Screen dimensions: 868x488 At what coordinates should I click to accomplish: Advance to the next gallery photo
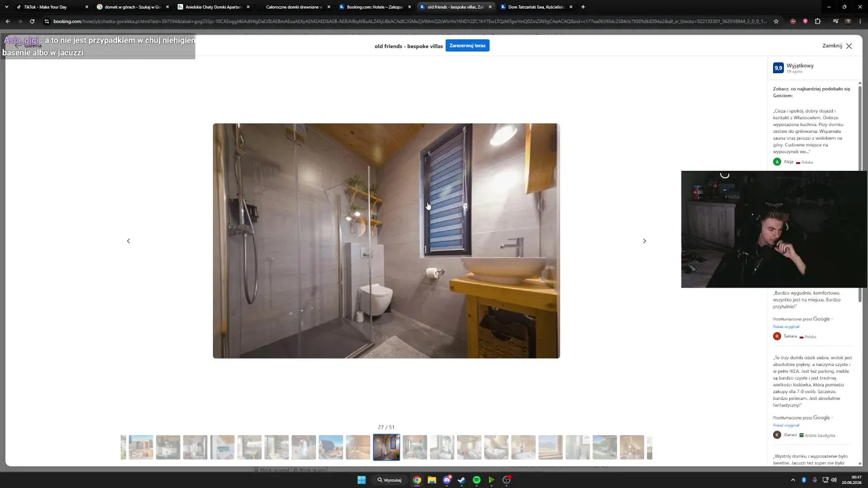(x=644, y=241)
